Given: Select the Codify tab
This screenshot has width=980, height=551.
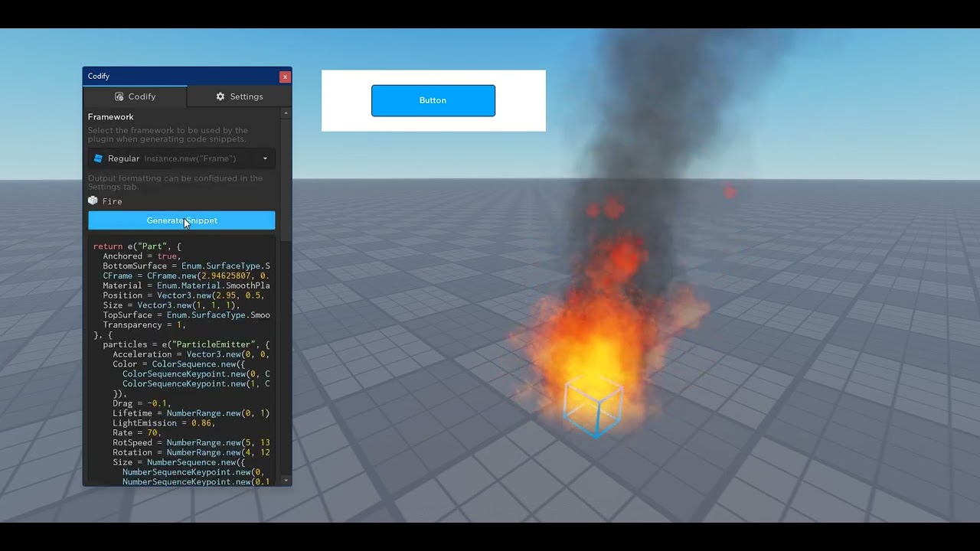Looking at the screenshot, I should 136,96.
